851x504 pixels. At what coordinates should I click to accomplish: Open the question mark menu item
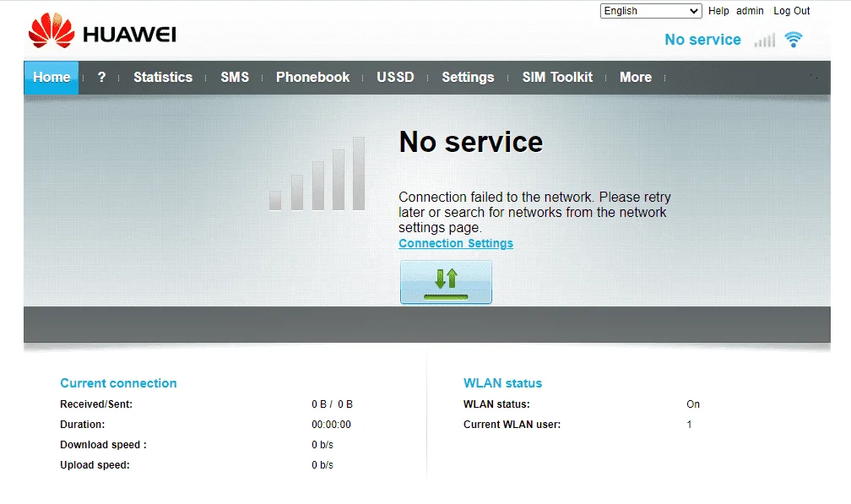pos(101,77)
